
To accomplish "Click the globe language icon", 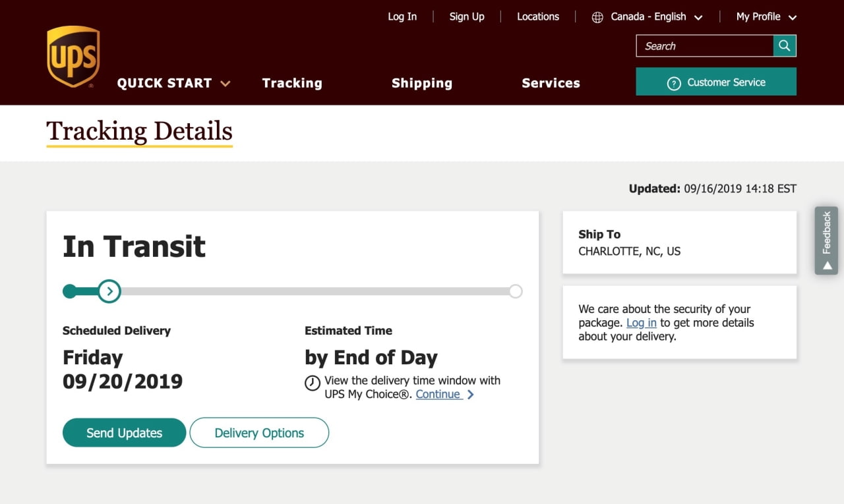I will [x=597, y=17].
